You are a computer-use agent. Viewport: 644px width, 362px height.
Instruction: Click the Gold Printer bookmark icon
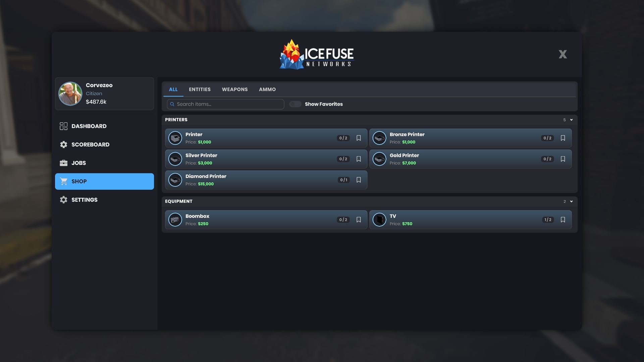tap(563, 159)
